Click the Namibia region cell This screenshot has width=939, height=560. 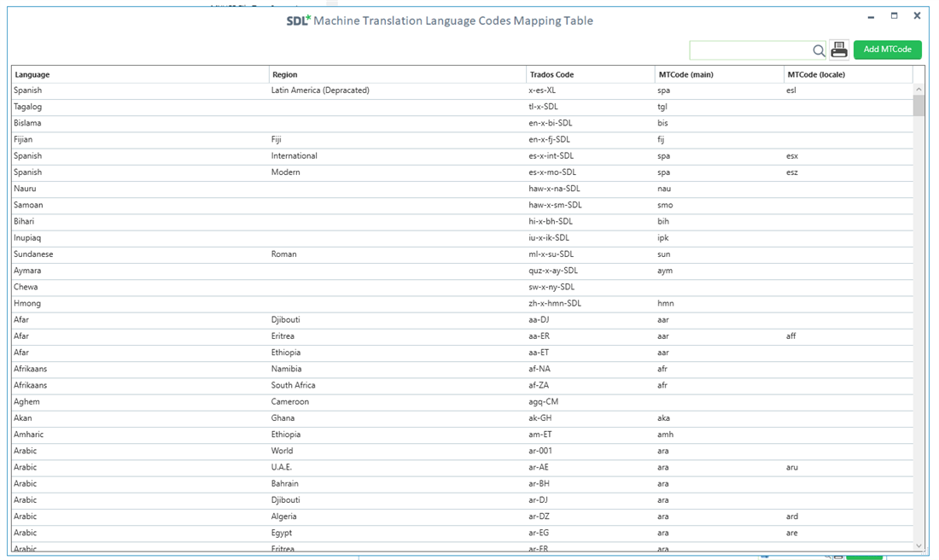pyautogui.click(x=286, y=369)
